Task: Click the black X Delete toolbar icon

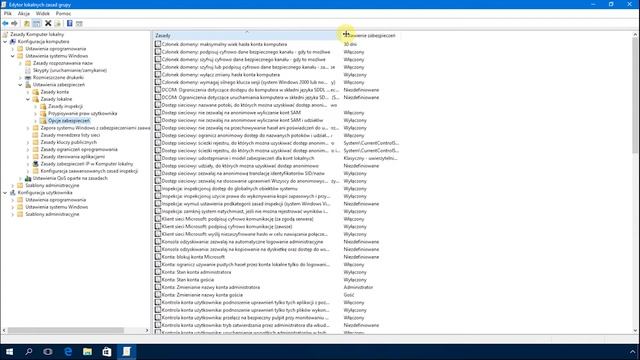Action: tap(48, 24)
